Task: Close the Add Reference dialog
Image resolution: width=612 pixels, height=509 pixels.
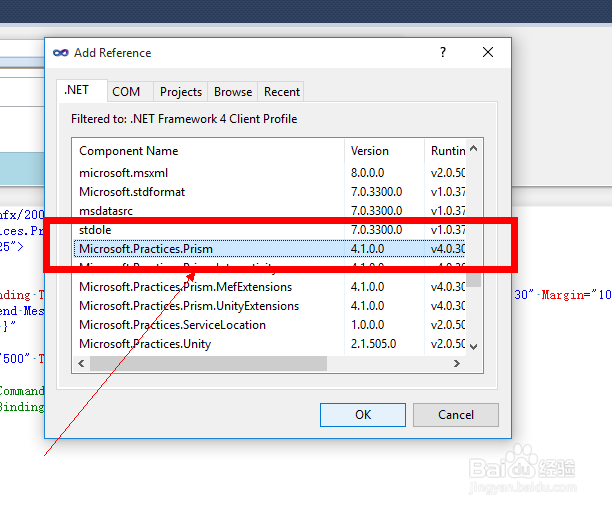Action: 487,52
